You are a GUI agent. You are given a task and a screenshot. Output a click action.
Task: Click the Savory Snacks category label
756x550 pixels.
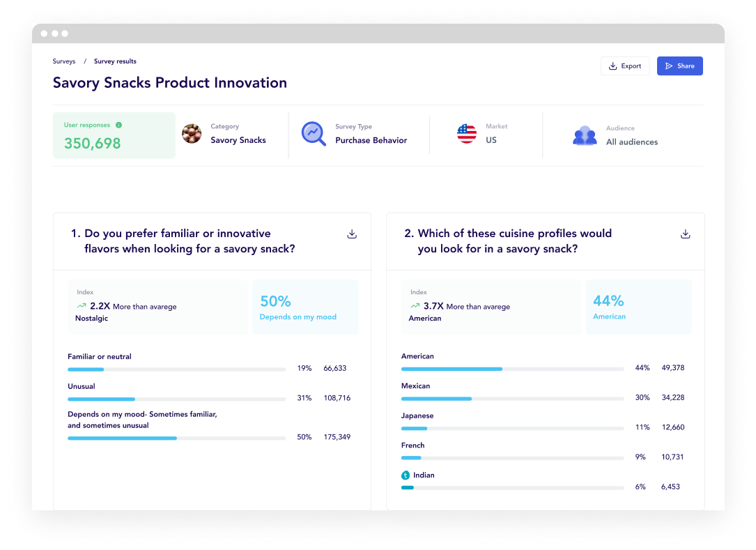click(x=238, y=140)
